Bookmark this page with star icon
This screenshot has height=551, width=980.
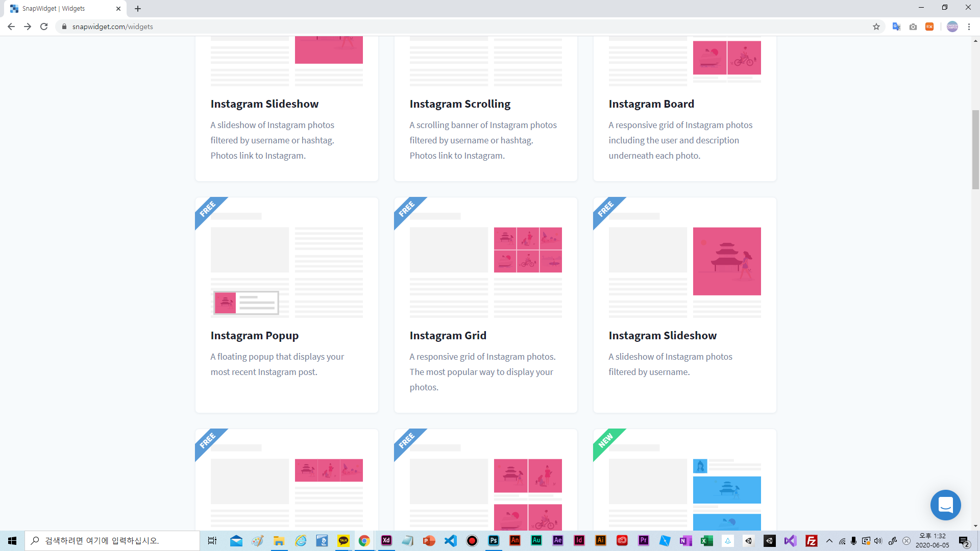[x=876, y=27]
